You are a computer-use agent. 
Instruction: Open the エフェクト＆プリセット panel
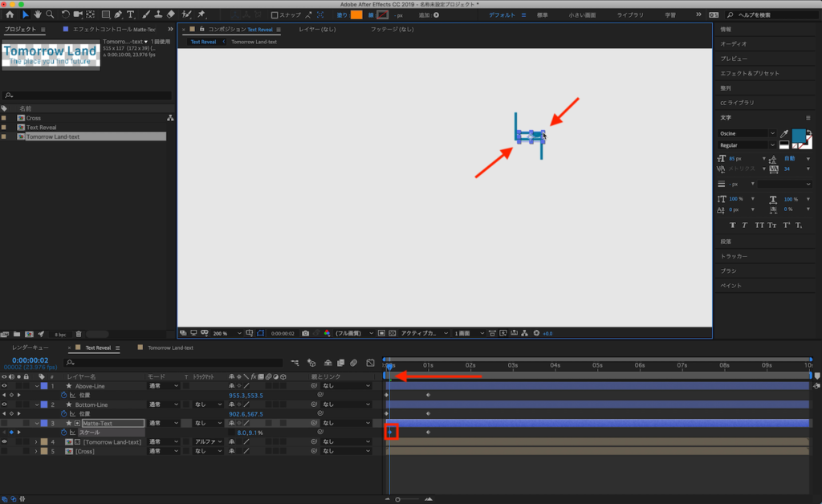coord(749,74)
